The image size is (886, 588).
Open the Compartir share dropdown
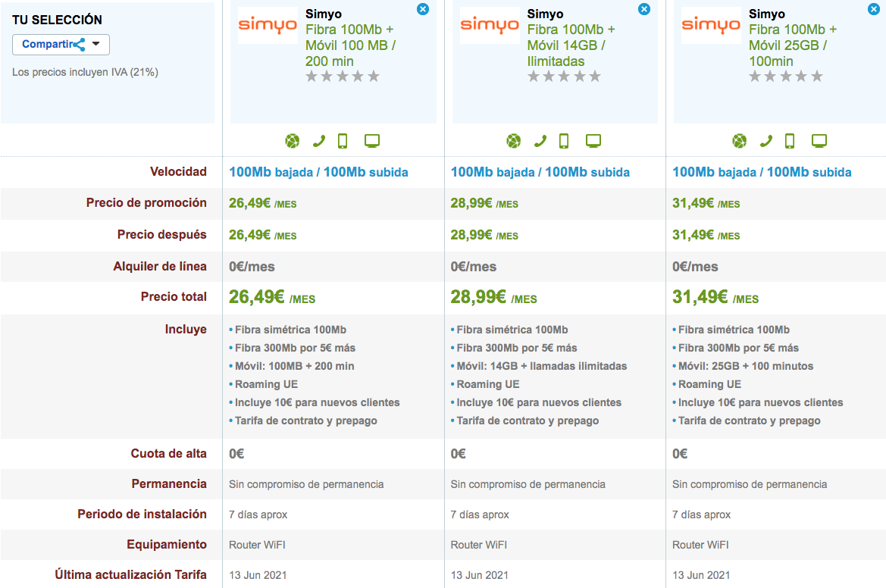(x=61, y=45)
